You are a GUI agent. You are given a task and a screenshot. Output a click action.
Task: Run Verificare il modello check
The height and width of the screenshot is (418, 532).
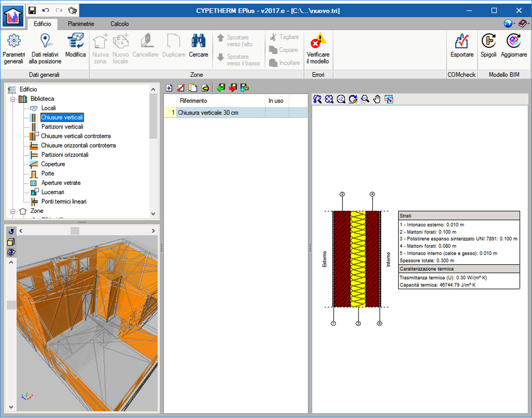318,49
